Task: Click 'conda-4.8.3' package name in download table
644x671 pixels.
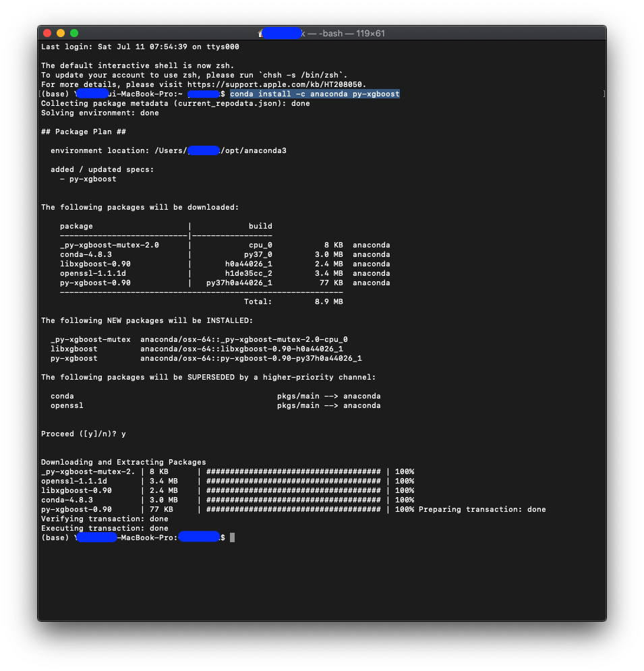Action: [86, 254]
